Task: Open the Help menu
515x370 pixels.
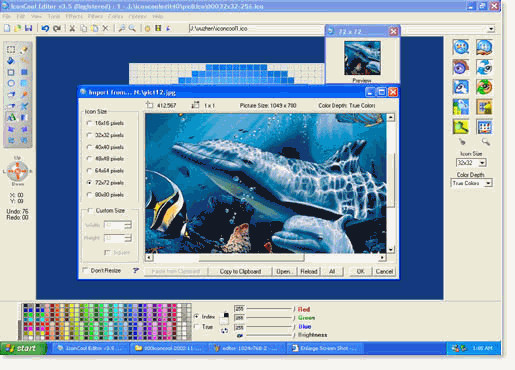Action: coord(158,16)
